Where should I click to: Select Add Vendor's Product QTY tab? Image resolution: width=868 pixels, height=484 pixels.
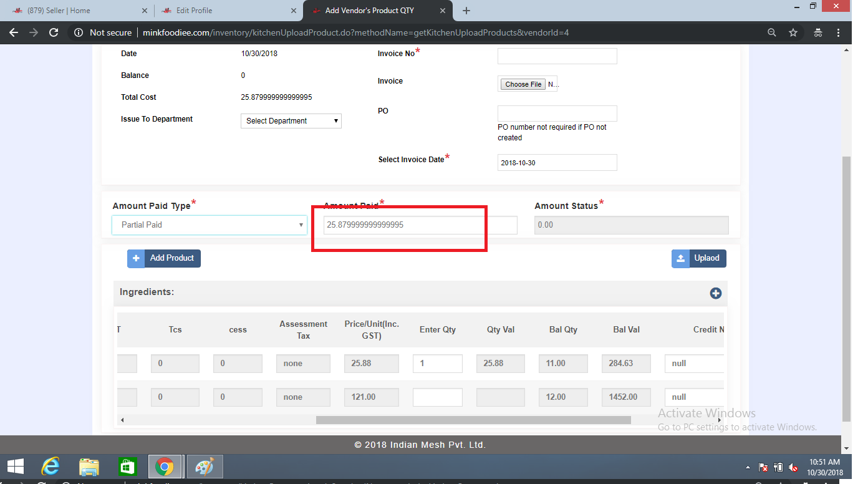pyautogui.click(x=377, y=11)
